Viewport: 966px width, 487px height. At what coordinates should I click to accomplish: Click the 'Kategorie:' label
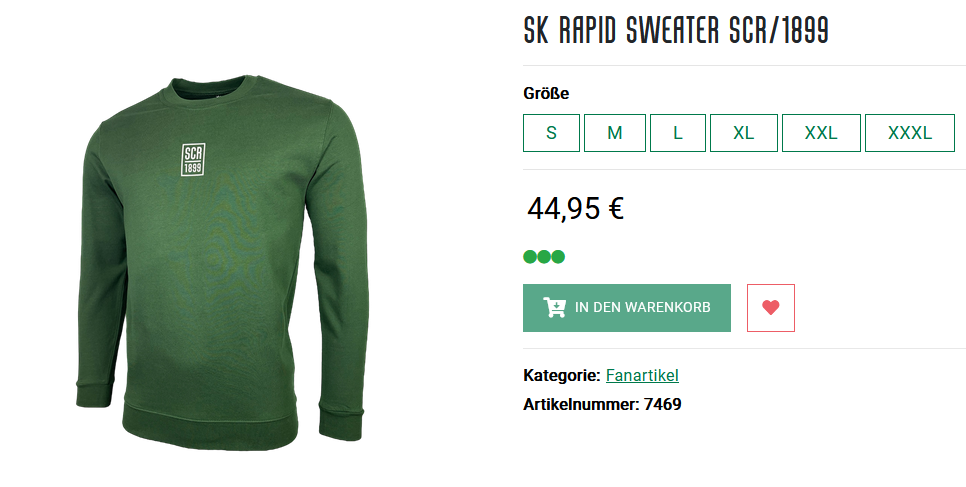(x=561, y=375)
